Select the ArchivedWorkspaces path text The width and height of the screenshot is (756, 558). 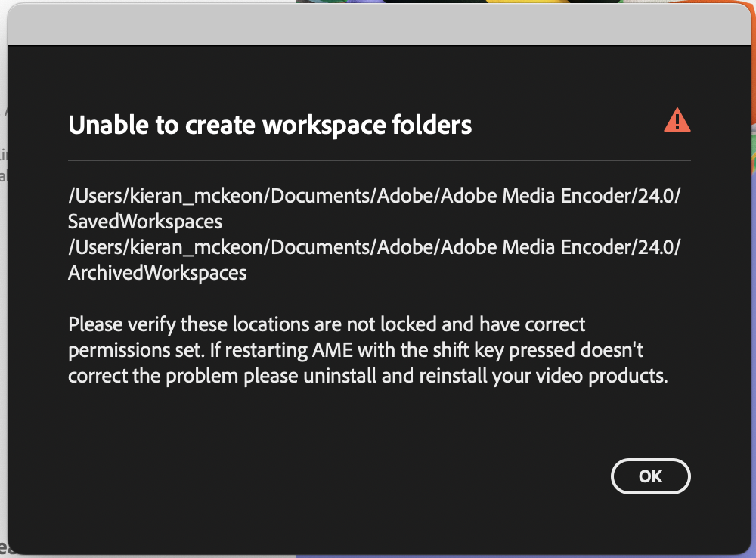(157, 273)
